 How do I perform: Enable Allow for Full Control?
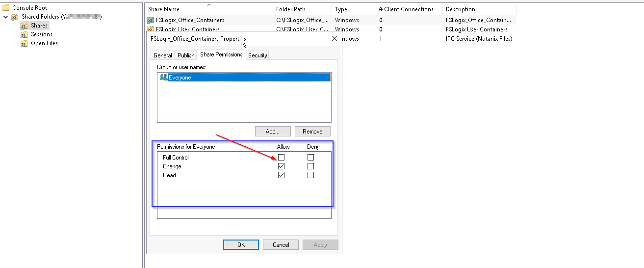tap(281, 158)
